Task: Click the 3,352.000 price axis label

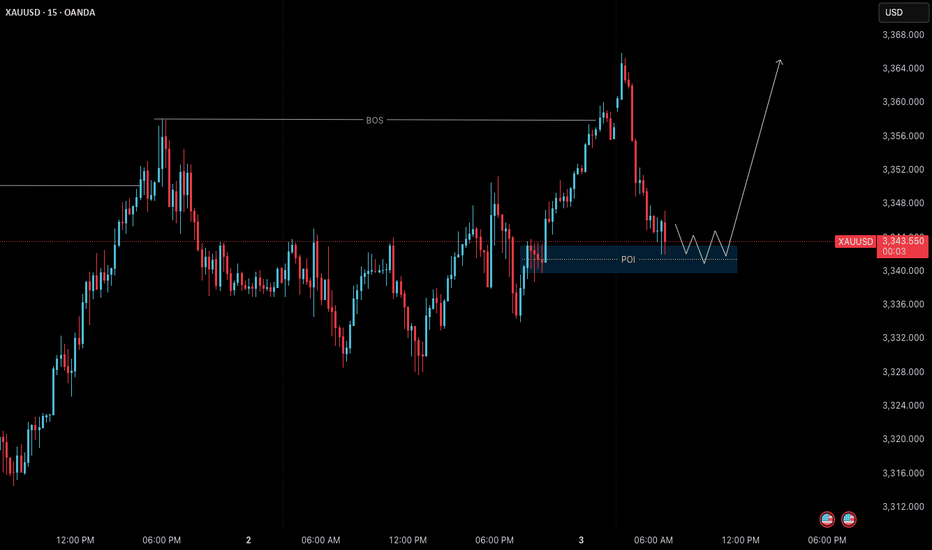Action: [x=903, y=169]
